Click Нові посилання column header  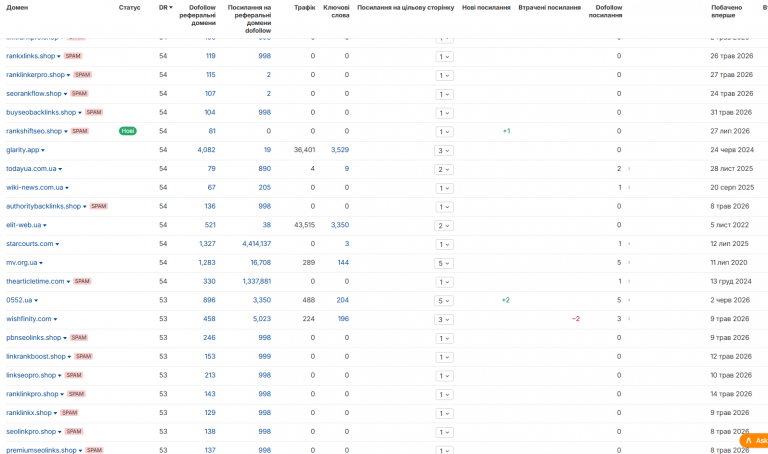[486, 7]
